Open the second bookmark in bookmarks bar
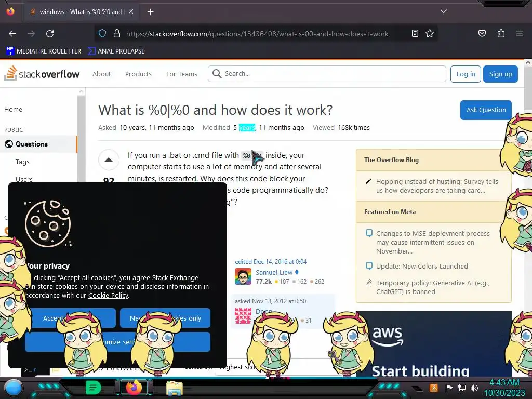 pos(116,51)
